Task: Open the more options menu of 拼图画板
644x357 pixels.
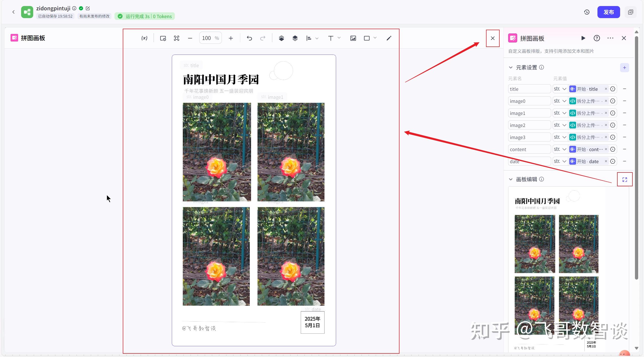Action: [611, 38]
